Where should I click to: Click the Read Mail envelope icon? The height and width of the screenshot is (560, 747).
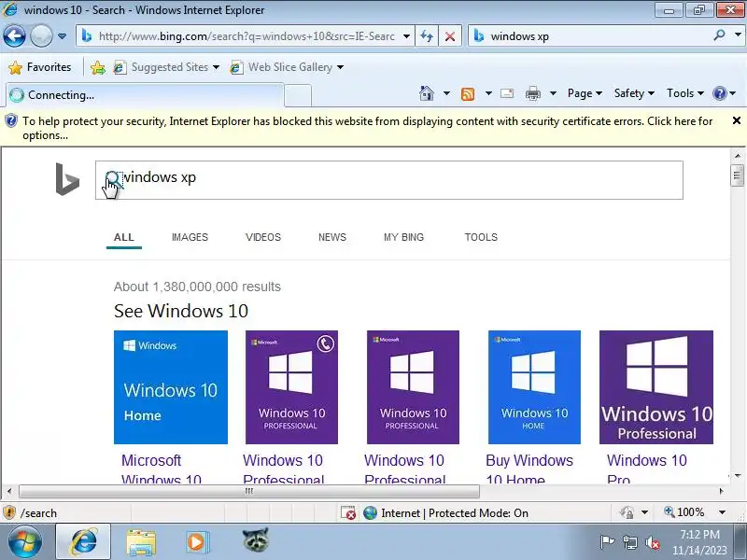tap(507, 93)
